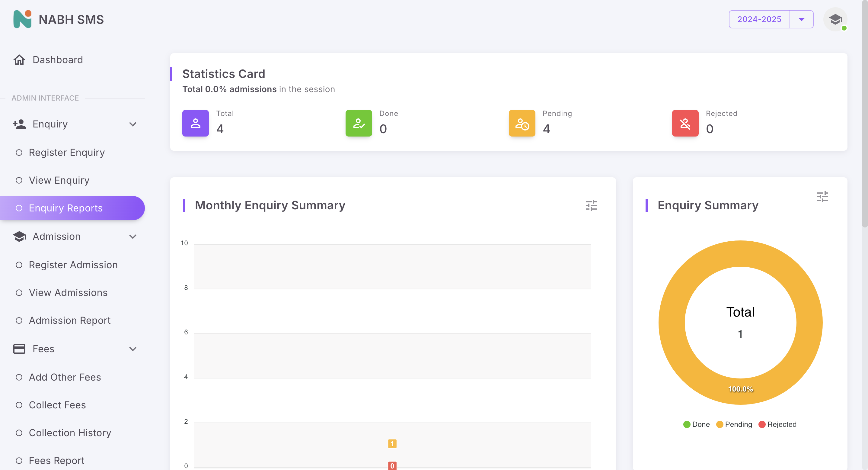The width and height of the screenshot is (868, 470).
Task: Open Collect Fees page
Action: coord(72,405)
